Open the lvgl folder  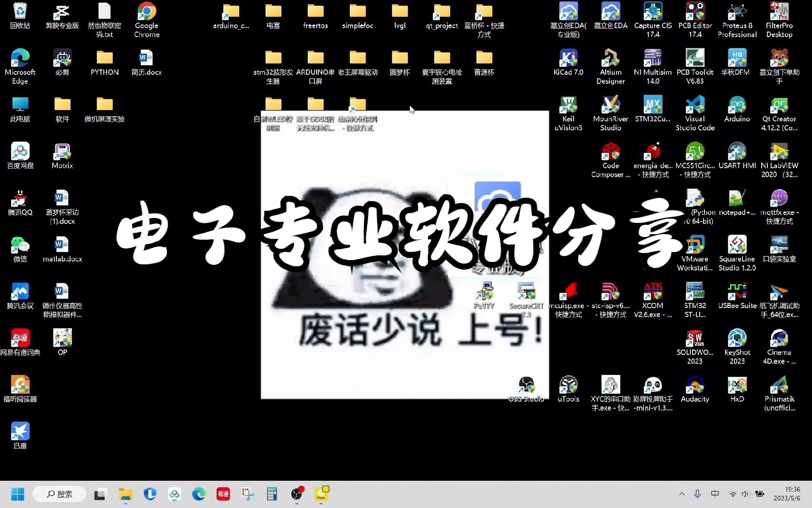[400, 16]
